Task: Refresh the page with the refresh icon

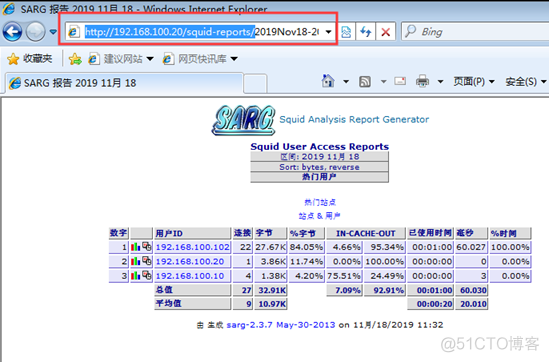Action: click(366, 32)
